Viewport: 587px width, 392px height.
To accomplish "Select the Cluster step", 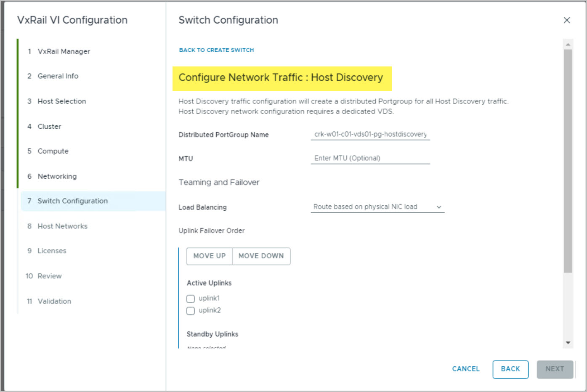I will pos(49,127).
